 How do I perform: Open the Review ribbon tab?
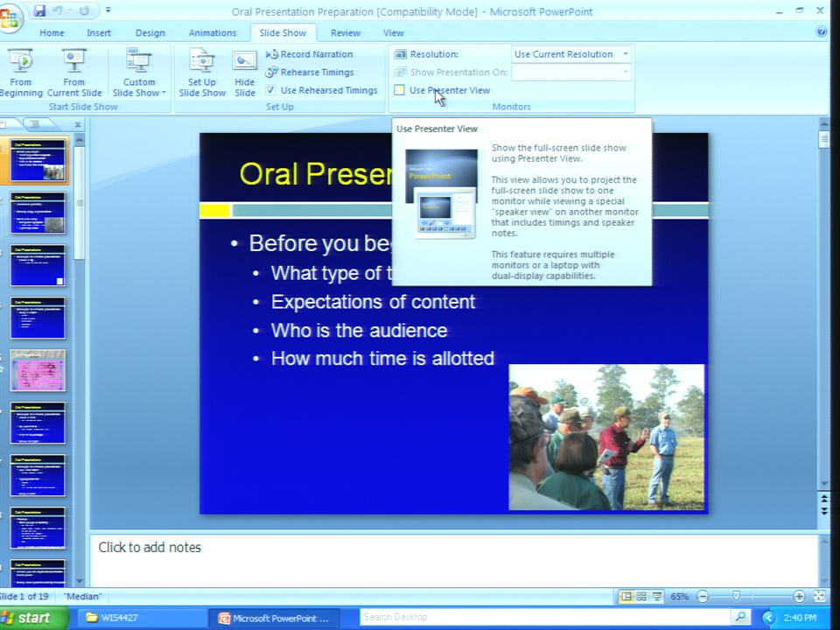(x=345, y=32)
